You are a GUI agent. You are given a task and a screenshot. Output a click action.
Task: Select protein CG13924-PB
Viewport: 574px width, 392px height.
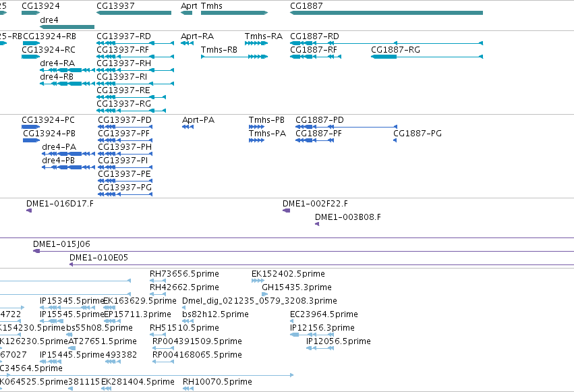coord(49,134)
